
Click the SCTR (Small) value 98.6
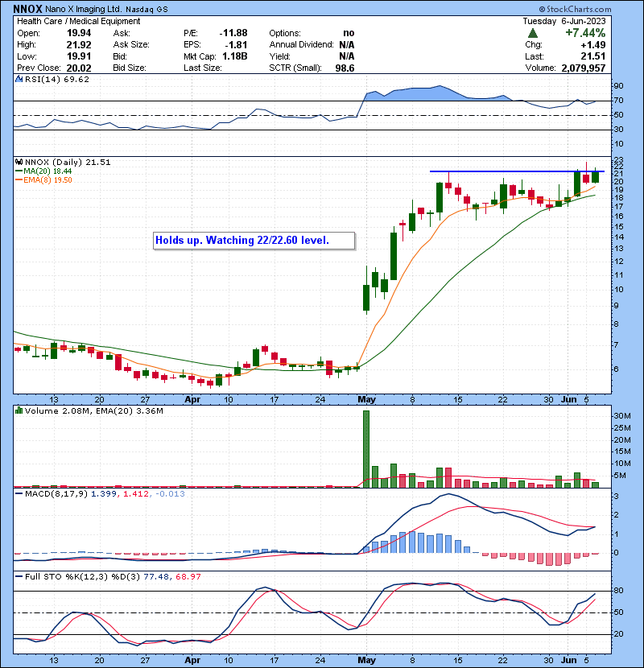[x=345, y=68]
